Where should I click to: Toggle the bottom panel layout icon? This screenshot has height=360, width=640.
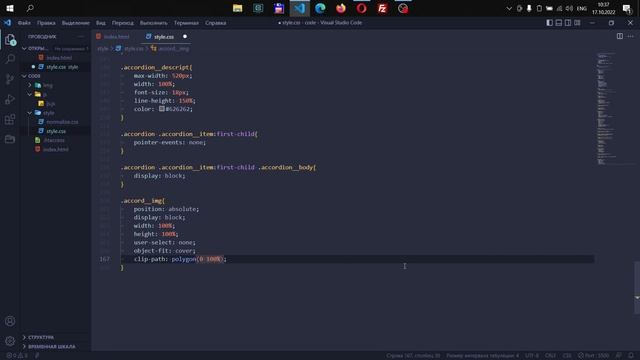(x=559, y=23)
